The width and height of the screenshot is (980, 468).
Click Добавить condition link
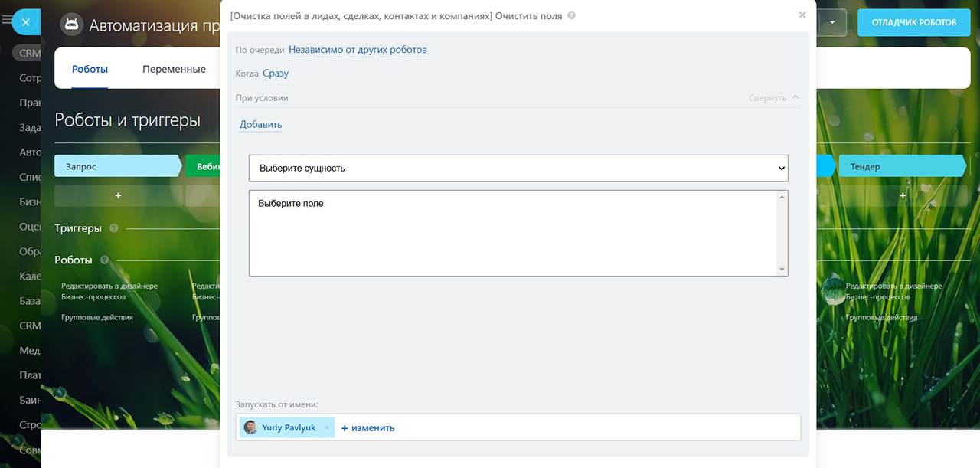point(260,124)
